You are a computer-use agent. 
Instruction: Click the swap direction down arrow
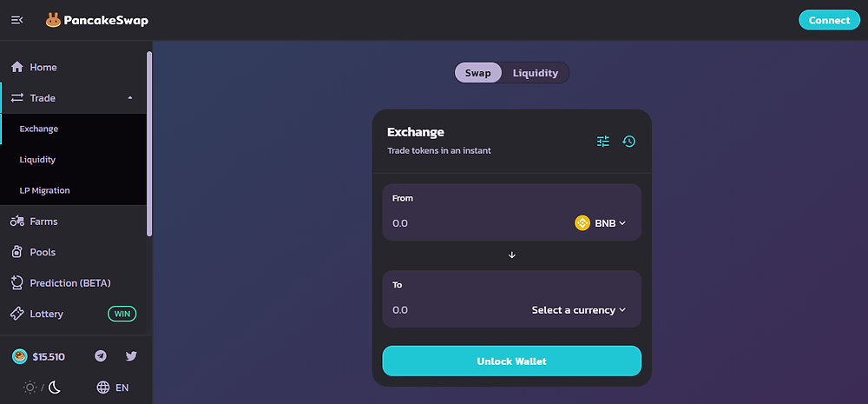point(512,255)
